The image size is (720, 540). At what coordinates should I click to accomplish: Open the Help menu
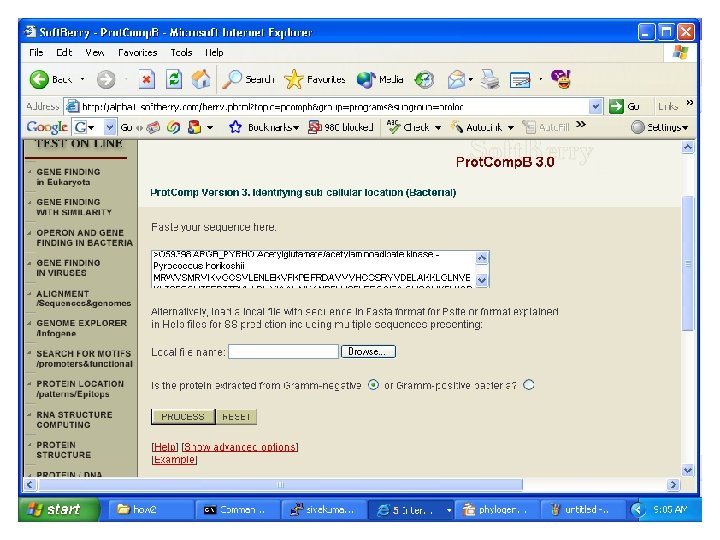pyautogui.click(x=214, y=53)
